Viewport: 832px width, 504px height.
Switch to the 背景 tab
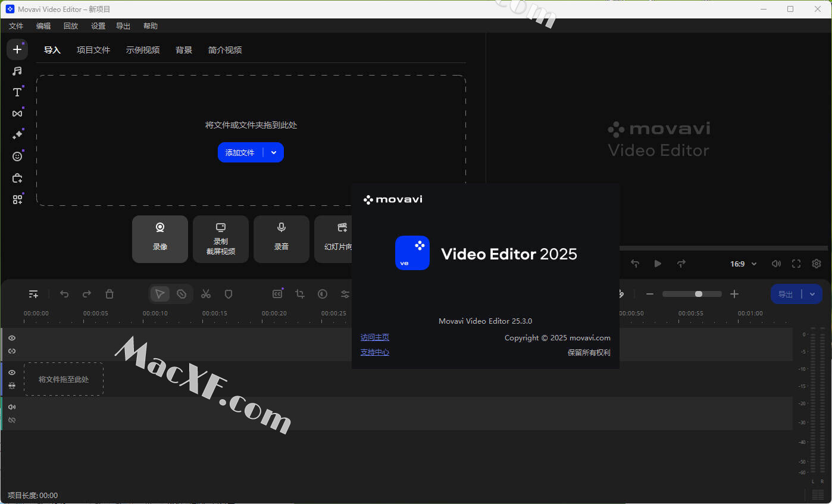(x=184, y=50)
